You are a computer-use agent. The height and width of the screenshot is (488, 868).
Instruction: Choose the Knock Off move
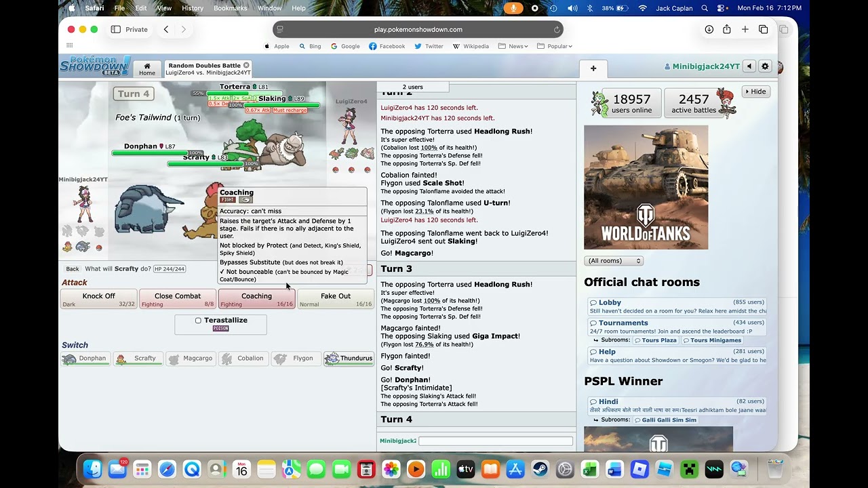98,299
